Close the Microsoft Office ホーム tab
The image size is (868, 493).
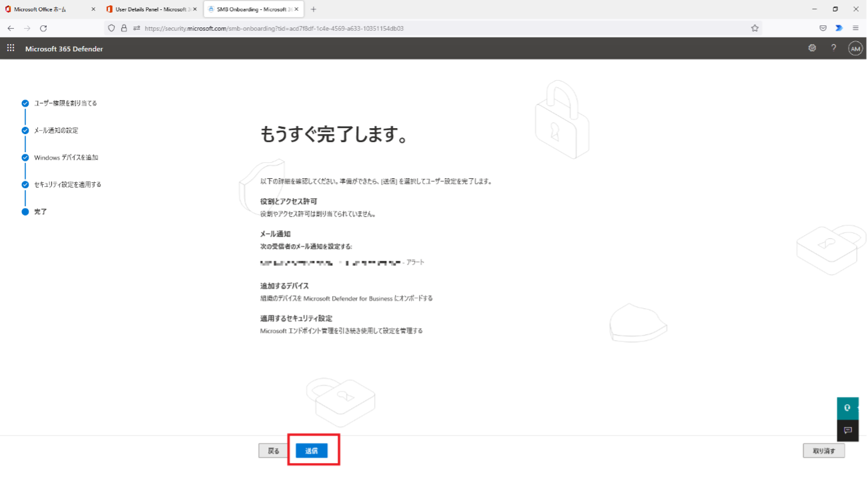coord(93,9)
